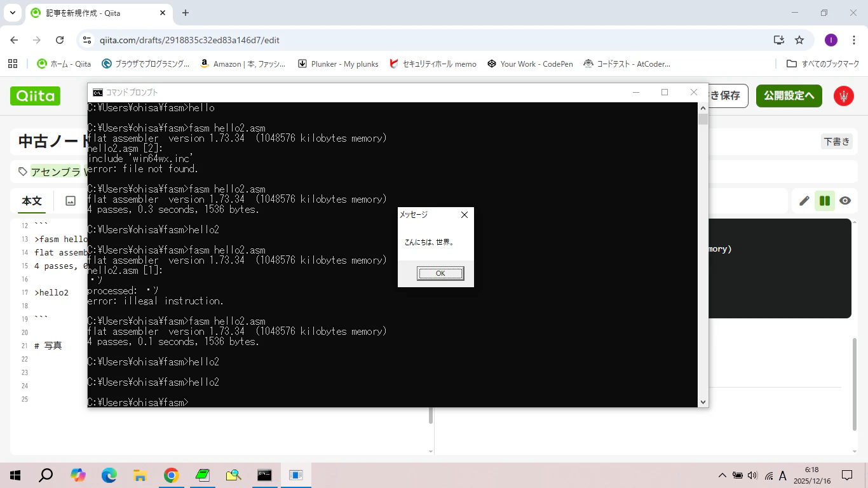868x488 pixels.
Task: Open the コードテスト - AtCoder bookmark
Action: [627, 64]
